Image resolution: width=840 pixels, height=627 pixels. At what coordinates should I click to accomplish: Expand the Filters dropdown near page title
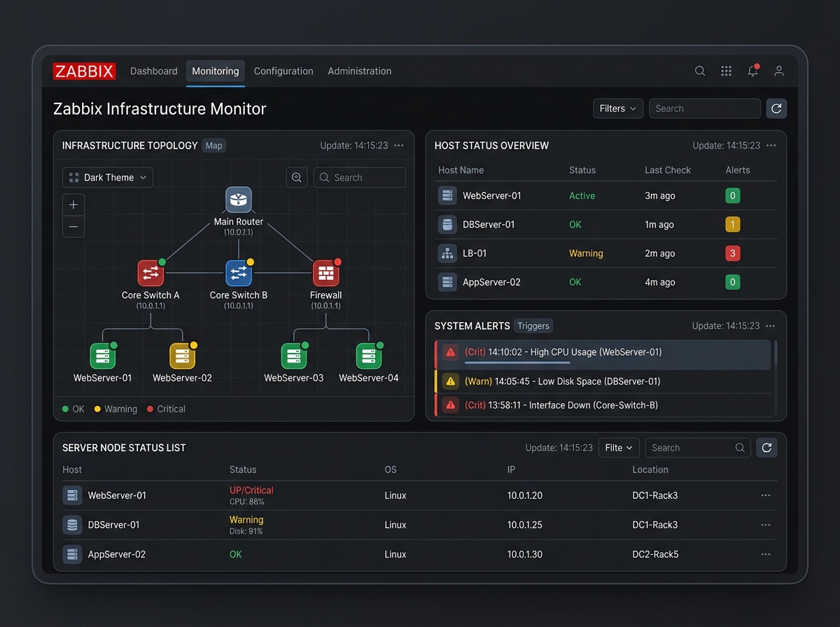pos(618,108)
